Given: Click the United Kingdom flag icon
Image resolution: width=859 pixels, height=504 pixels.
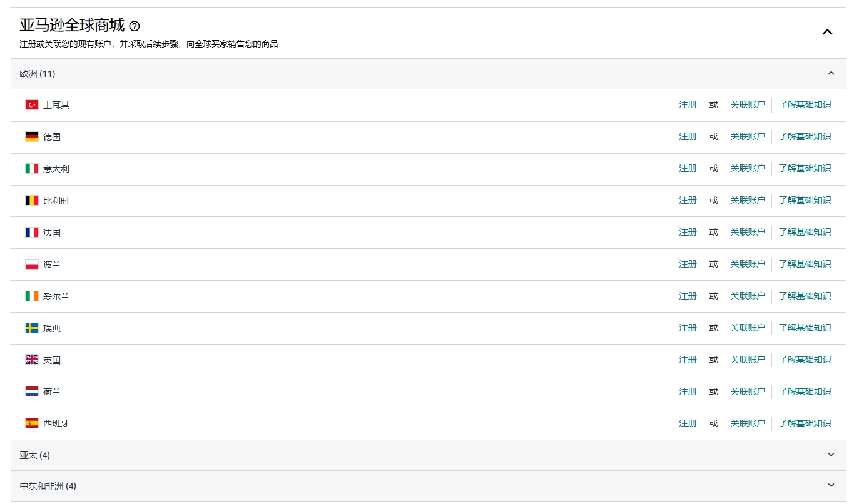Looking at the screenshot, I should [32, 360].
